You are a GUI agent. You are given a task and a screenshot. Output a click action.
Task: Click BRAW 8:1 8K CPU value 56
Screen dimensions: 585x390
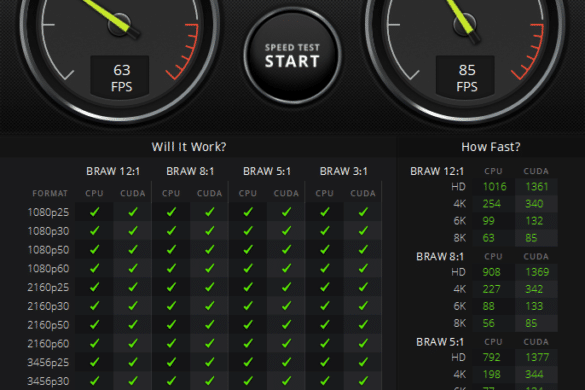tap(488, 323)
